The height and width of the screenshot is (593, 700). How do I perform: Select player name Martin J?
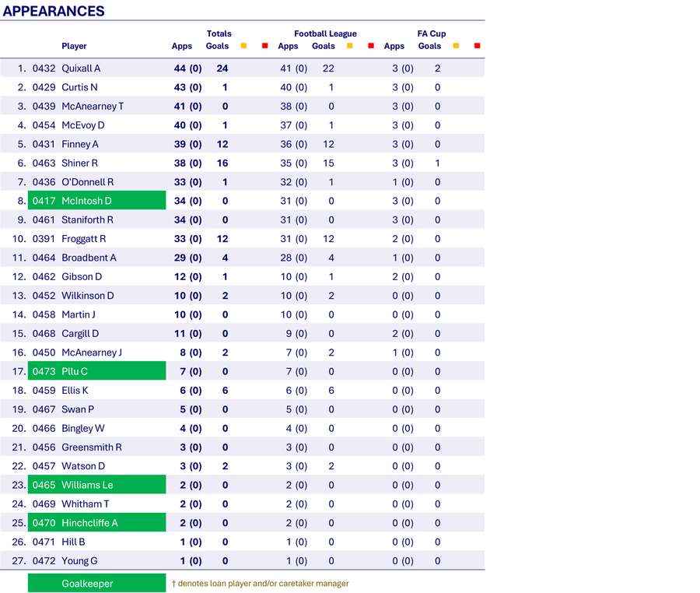(x=78, y=315)
